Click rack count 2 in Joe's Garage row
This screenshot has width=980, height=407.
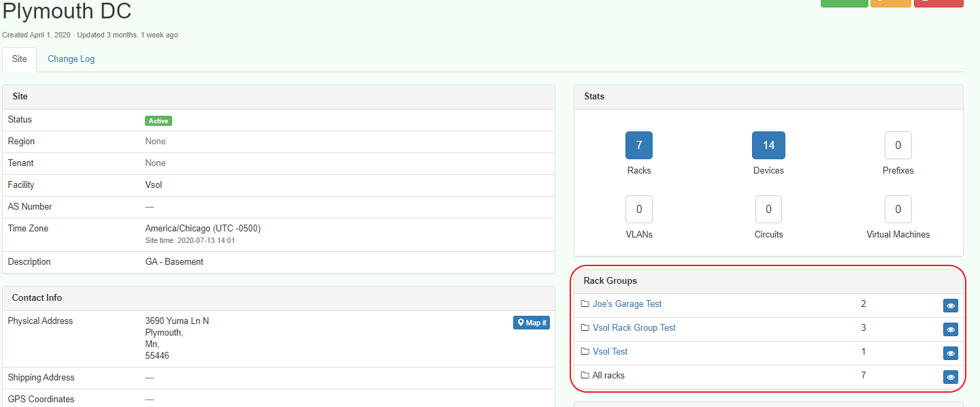point(864,304)
